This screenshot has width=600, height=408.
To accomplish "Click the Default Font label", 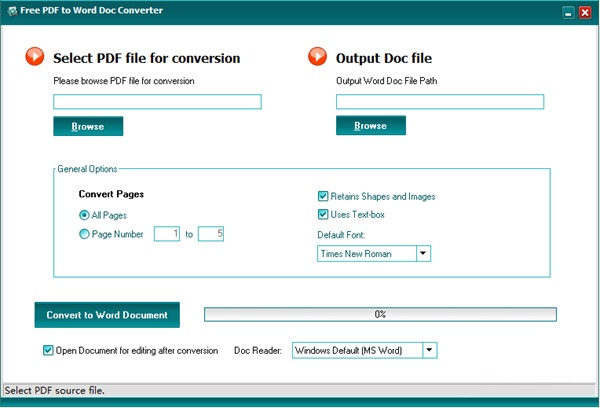I will click(x=341, y=235).
